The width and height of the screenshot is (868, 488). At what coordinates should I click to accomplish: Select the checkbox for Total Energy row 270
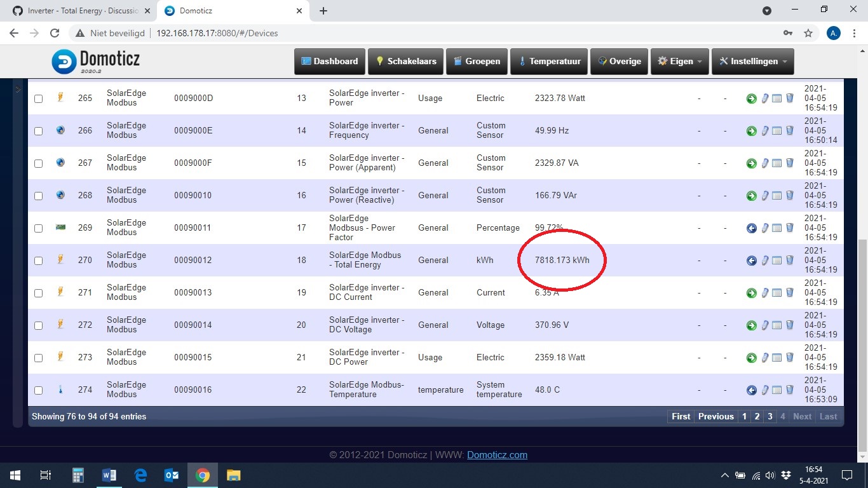[39, 261]
